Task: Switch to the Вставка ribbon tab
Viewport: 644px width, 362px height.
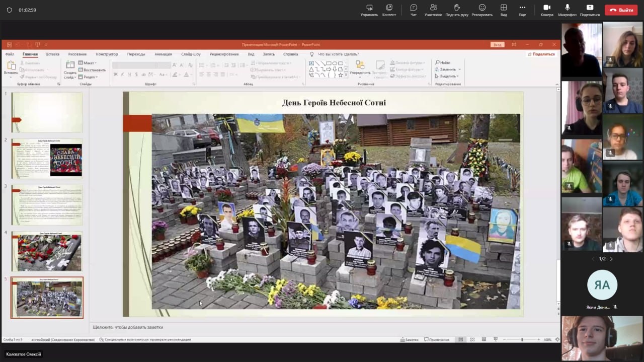Action: point(53,54)
